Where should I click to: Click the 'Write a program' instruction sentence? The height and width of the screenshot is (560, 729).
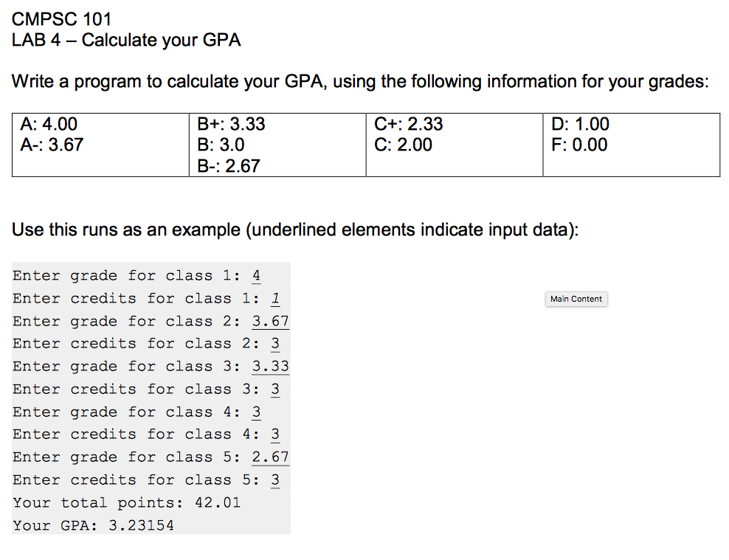point(360,81)
